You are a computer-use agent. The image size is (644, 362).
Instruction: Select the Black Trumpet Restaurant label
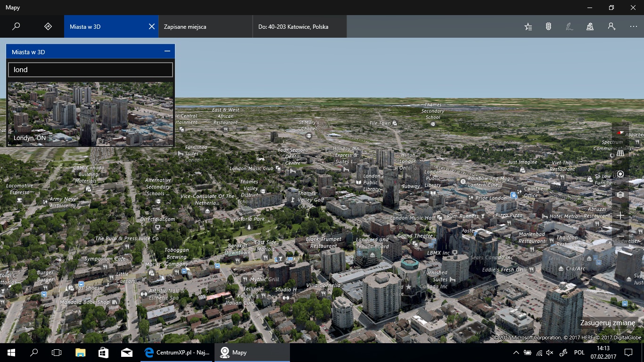point(323,242)
